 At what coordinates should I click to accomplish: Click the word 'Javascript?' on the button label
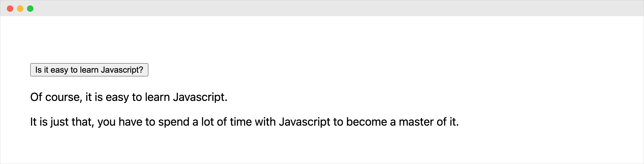coord(122,70)
